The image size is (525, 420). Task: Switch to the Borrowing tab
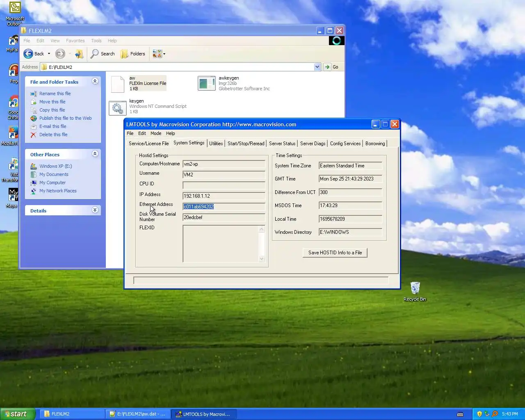375,144
